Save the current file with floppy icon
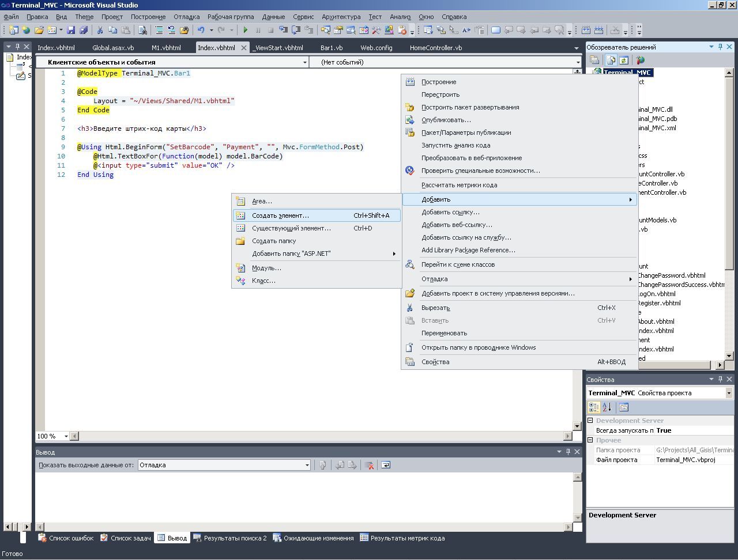Image resolution: width=738 pixels, height=560 pixels. coord(71,30)
